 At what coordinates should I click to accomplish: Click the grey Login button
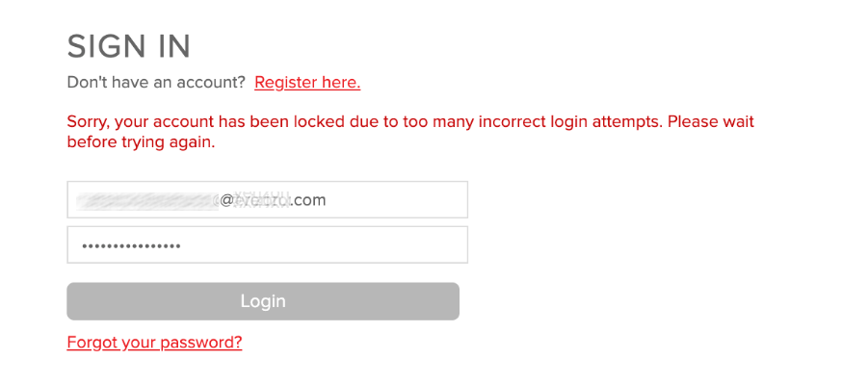[263, 301]
